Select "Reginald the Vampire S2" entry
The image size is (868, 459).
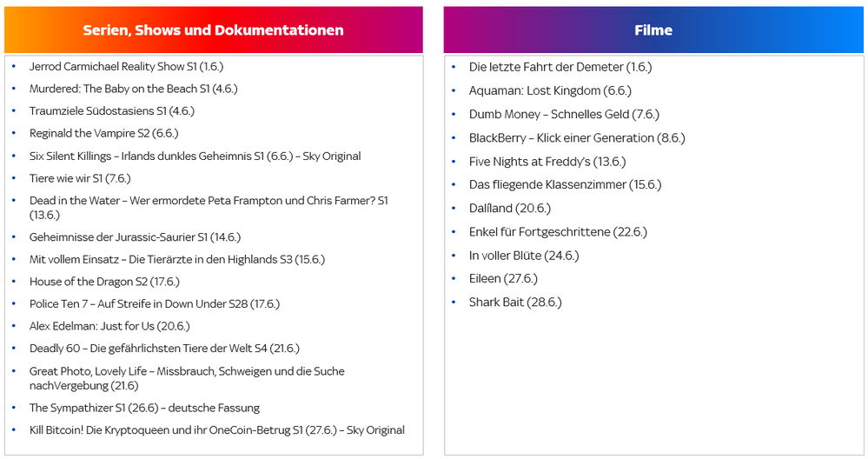(103, 134)
